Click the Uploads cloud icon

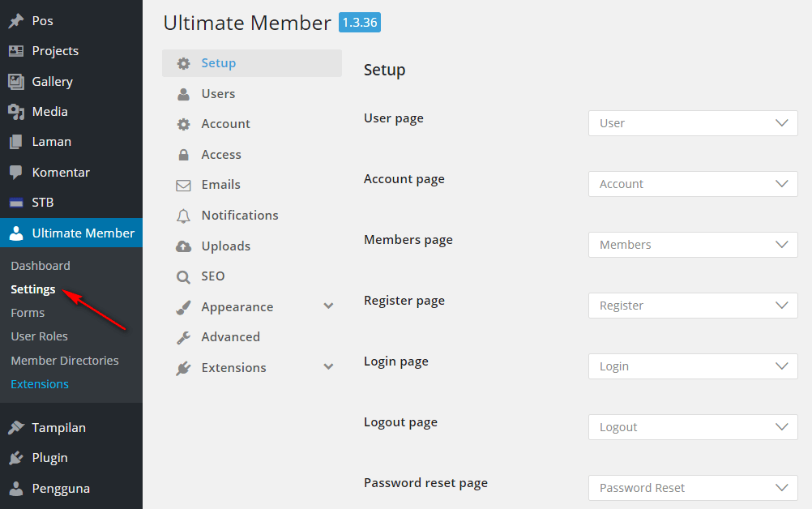(x=184, y=246)
